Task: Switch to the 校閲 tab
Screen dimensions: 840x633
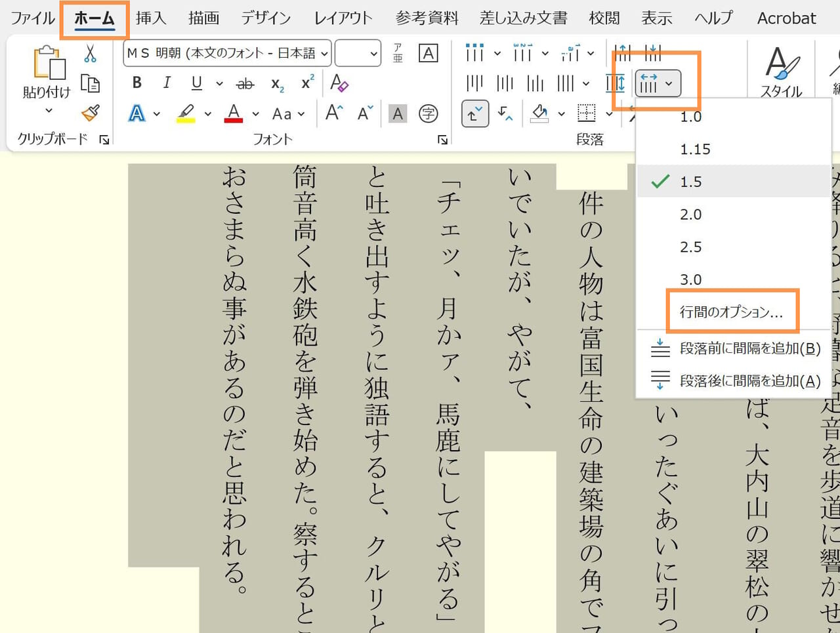Action: pyautogui.click(x=604, y=18)
